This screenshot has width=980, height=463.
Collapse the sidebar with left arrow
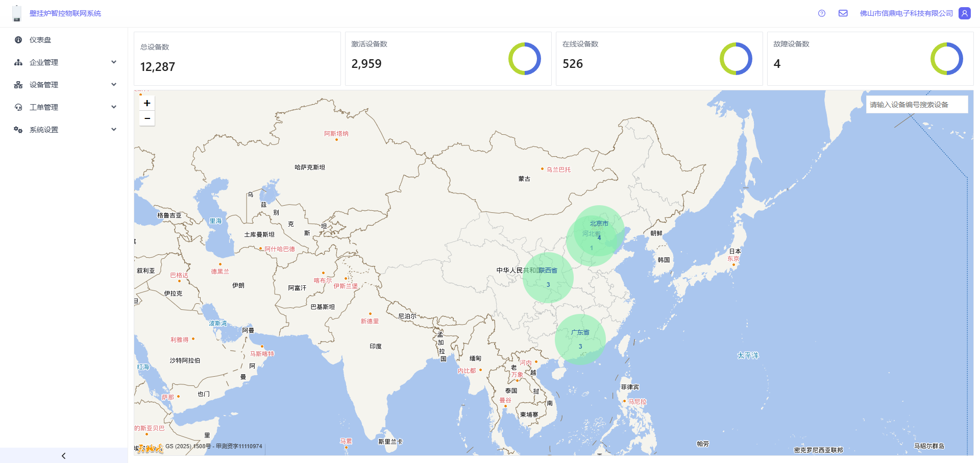click(x=64, y=455)
